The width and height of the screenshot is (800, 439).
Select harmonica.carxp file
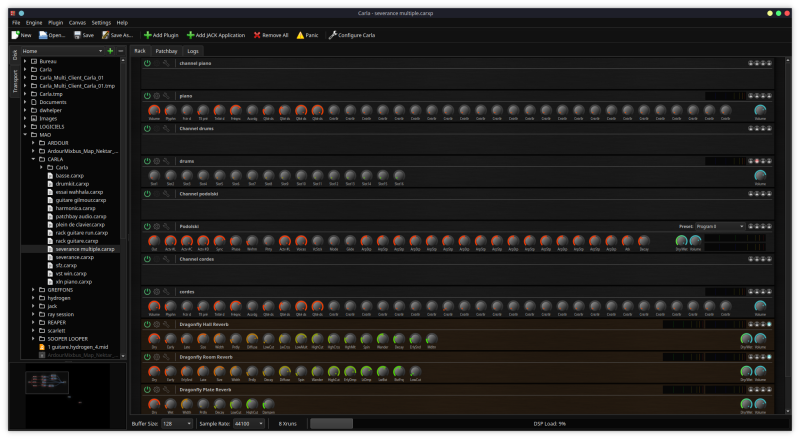[x=76, y=208]
